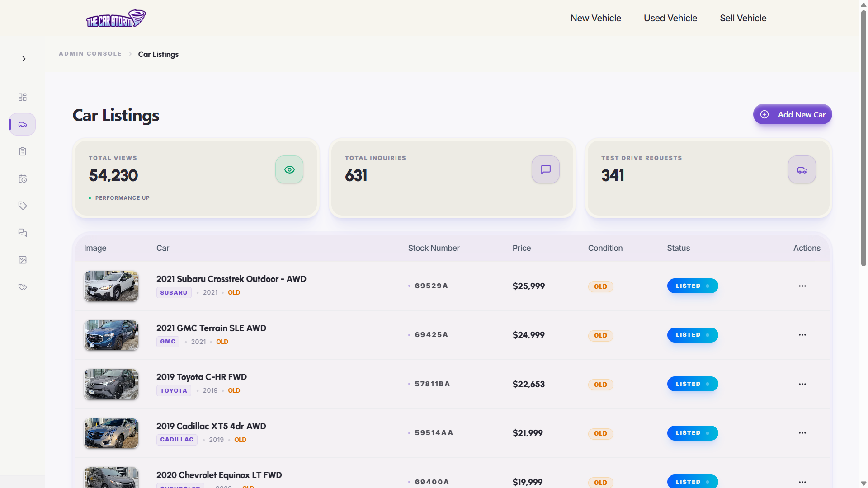Click the eye icon on Total Views card
Screen dimensions: 868x488
[289, 169]
